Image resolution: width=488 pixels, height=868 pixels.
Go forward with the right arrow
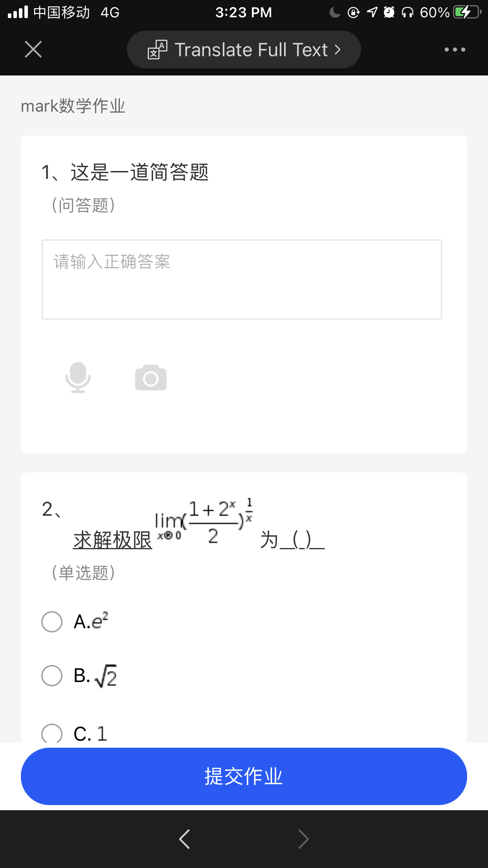tap(303, 839)
